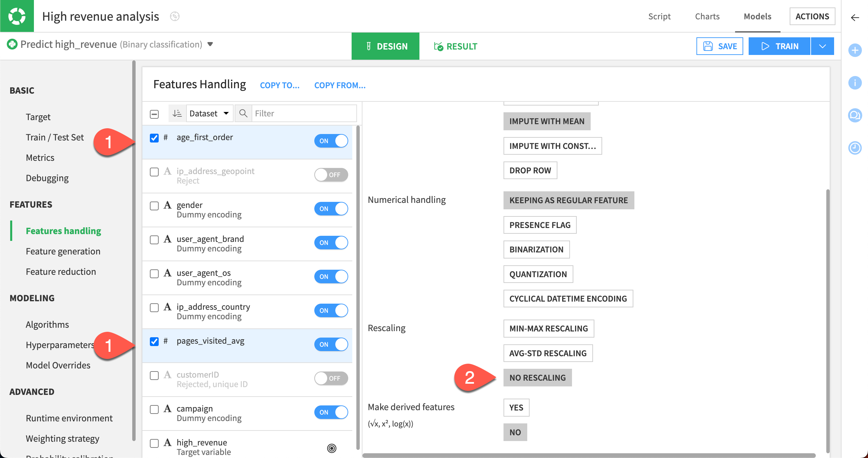
Task: Open the info panel icon on right sidebar
Action: coord(855,82)
